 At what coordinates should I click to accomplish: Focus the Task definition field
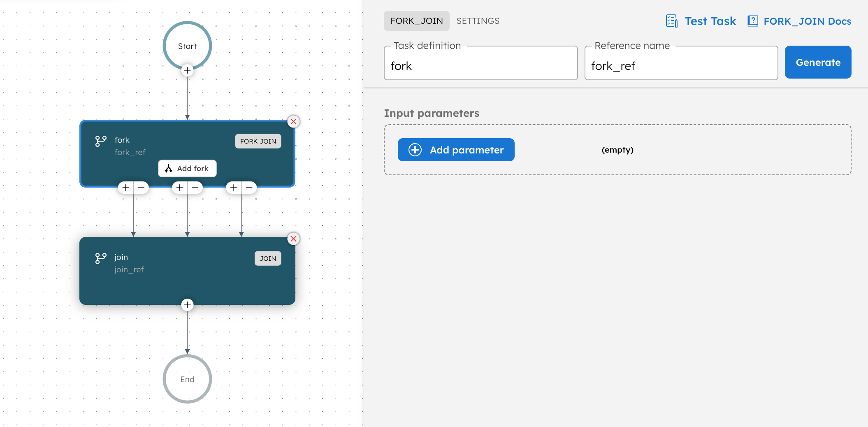click(x=481, y=63)
